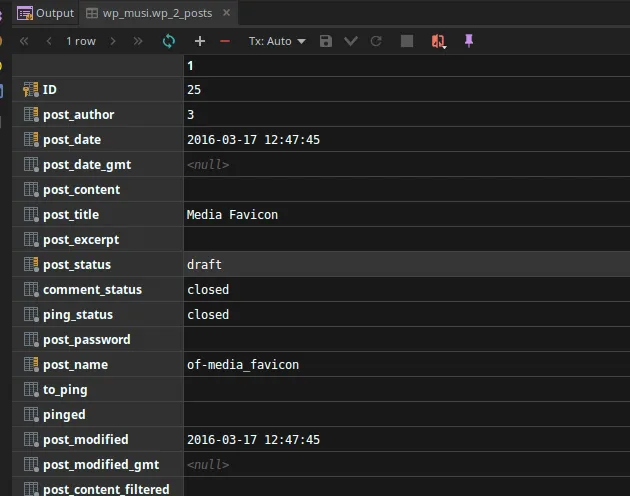This screenshot has height=496, width=630.
Task: Jump to last page of rows
Action: point(138,41)
